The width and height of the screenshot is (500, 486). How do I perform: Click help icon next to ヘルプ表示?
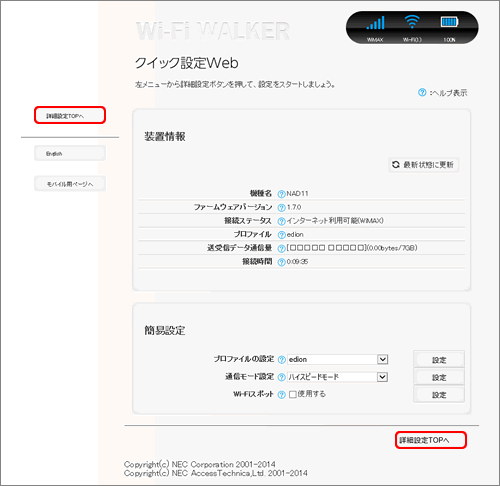(x=422, y=92)
